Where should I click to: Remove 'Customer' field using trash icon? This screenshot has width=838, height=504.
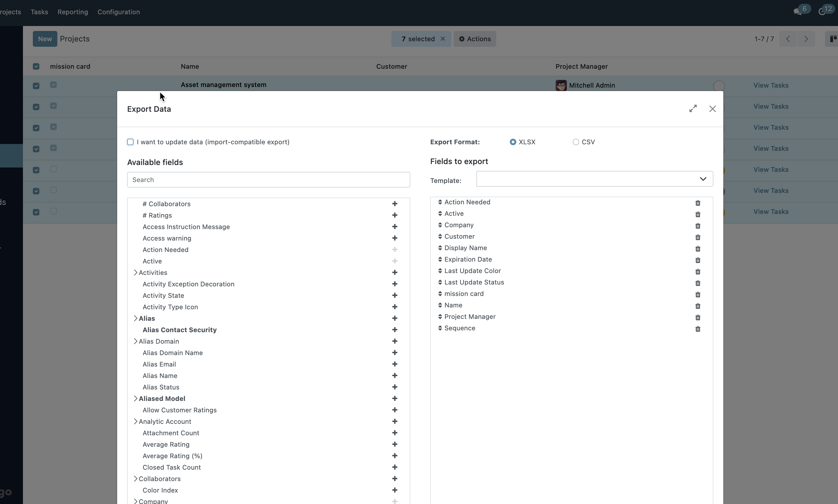click(698, 237)
